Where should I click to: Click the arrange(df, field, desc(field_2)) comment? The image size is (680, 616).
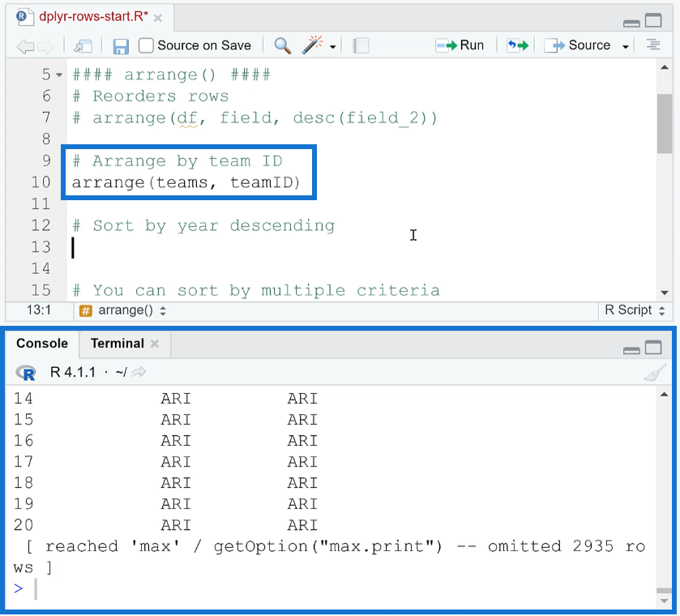[255, 118]
